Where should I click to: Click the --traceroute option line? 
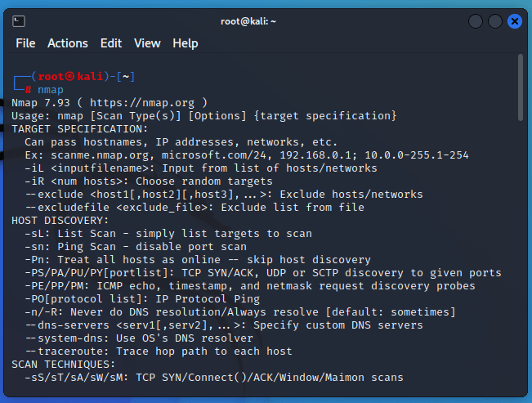coord(159,351)
